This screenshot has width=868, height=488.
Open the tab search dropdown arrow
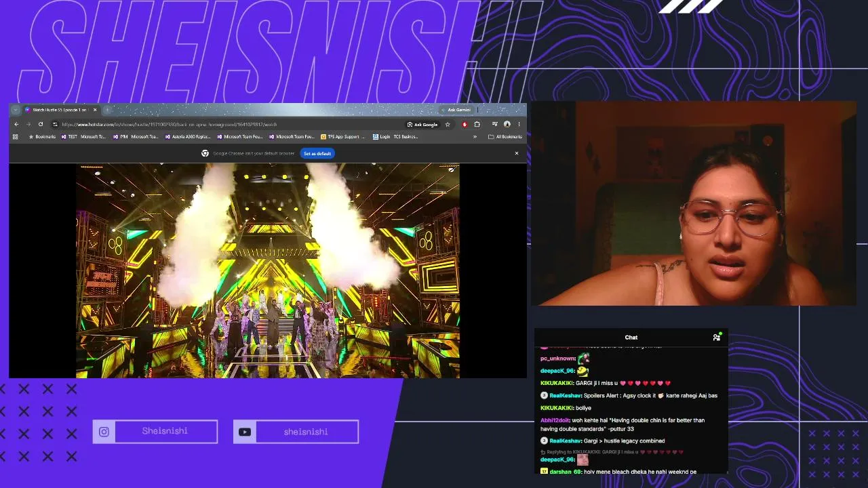coord(16,110)
